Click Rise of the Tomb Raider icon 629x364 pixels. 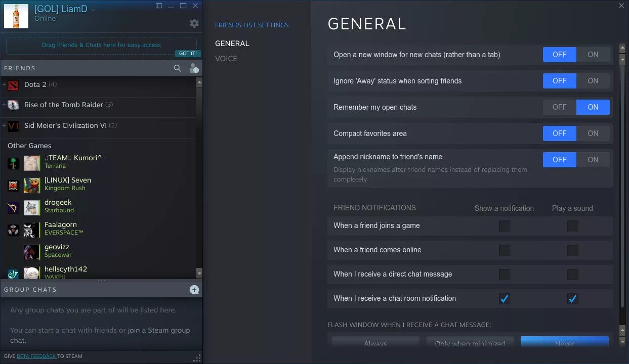click(x=13, y=105)
